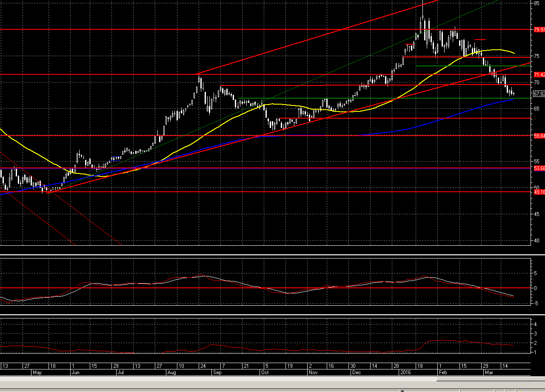
Task: Click the Nov label on the time axis
Action: [313, 372]
